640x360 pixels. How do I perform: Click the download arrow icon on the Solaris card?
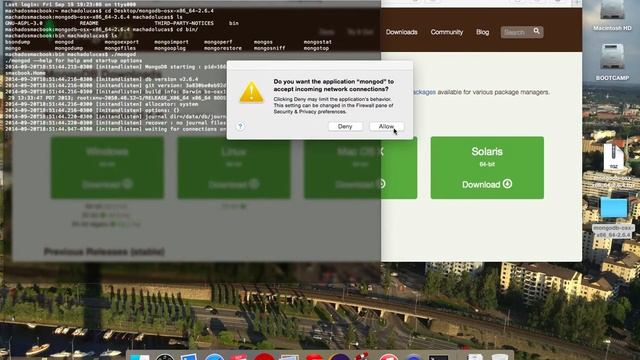pyautogui.click(x=507, y=184)
